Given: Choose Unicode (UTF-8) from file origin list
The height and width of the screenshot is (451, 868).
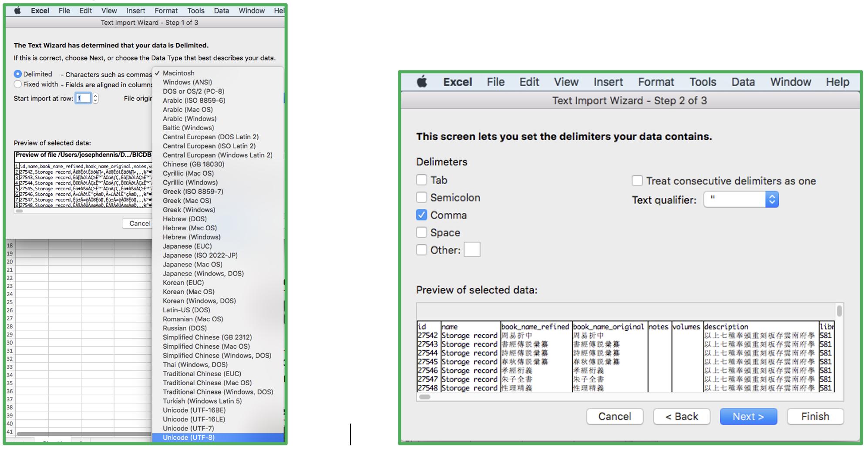Looking at the screenshot, I should [x=188, y=438].
